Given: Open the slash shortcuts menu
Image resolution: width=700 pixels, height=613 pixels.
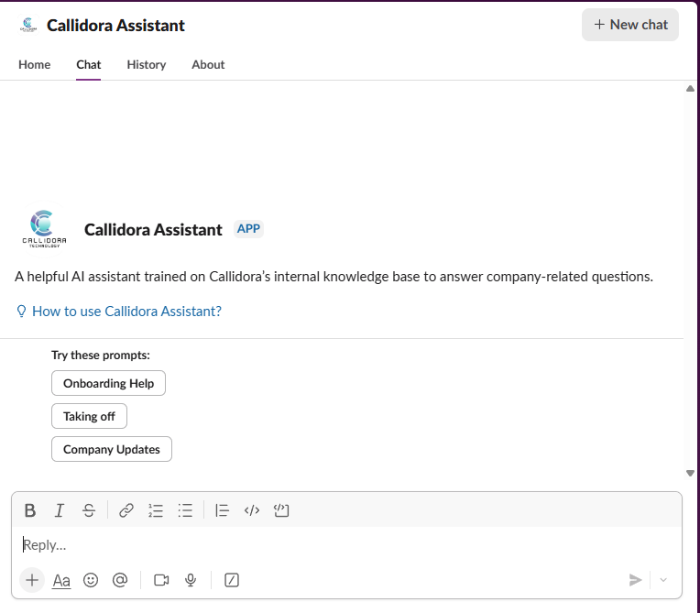Looking at the screenshot, I should (x=232, y=580).
